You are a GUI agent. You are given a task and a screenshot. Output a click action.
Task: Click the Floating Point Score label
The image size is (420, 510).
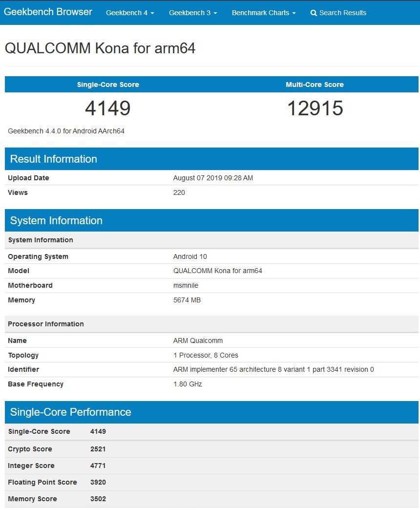[x=42, y=482]
